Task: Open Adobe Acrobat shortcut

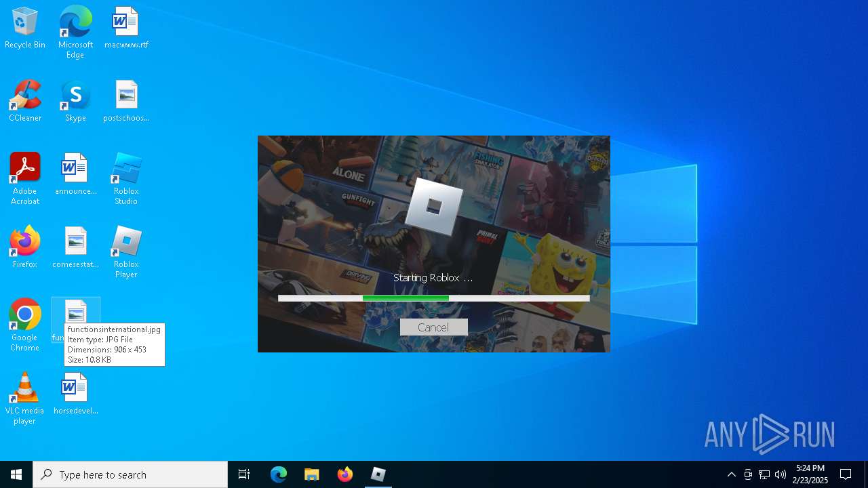Action: tap(25, 179)
